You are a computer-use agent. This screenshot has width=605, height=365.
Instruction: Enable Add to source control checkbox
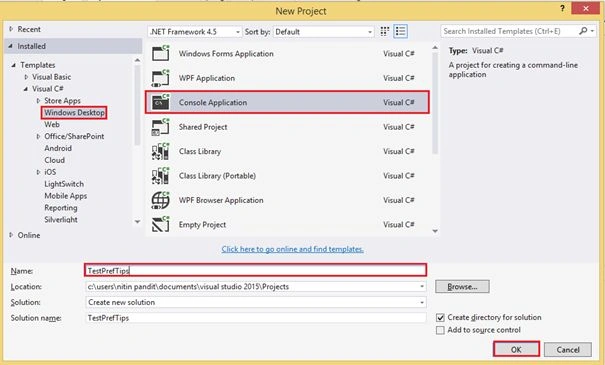(440, 330)
